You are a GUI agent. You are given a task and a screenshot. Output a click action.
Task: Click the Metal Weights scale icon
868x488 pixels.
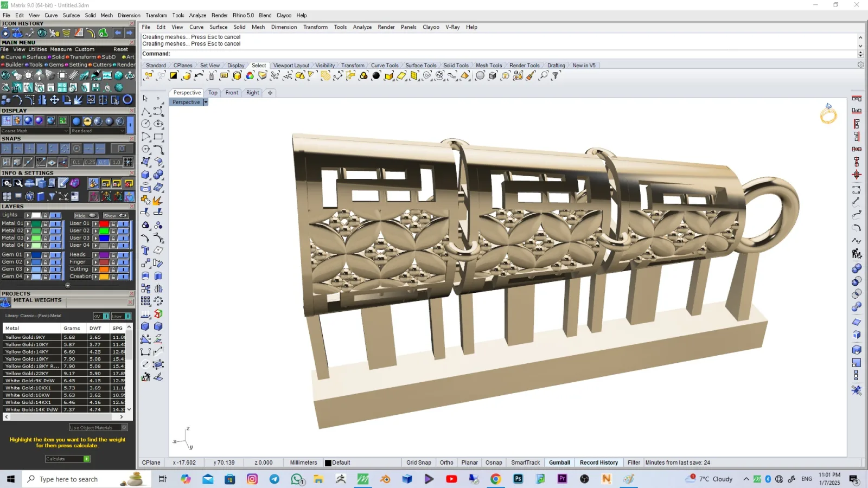point(5,301)
